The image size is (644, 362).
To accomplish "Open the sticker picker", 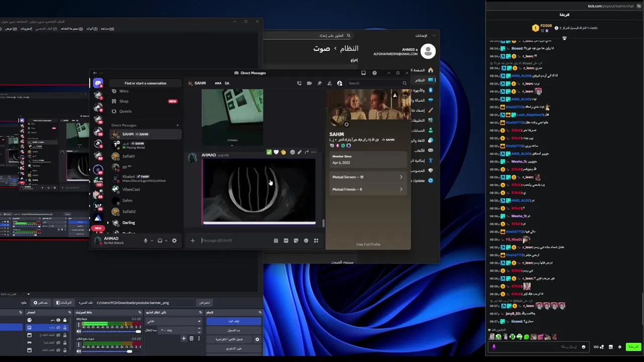I will [x=296, y=240].
